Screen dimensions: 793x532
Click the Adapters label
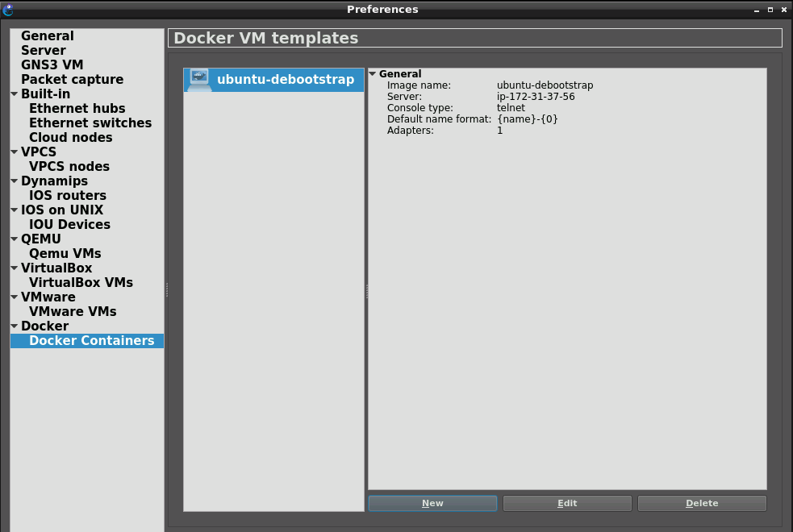click(x=410, y=131)
